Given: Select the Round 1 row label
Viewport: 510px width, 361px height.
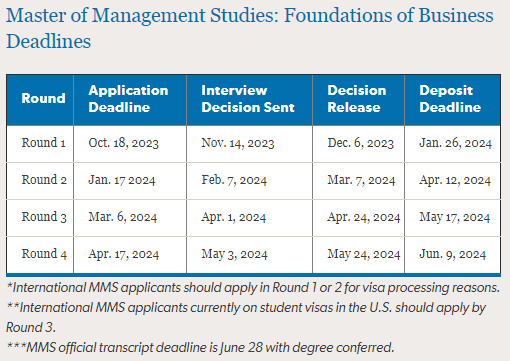Looking at the screenshot, I should click(x=43, y=143).
